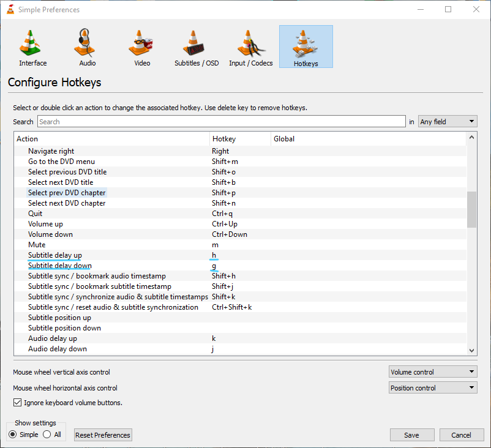Open the Any field search scope dropdown
The height and width of the screenshot is (448, 491).
pyautogui.click(x=448, y=121)
